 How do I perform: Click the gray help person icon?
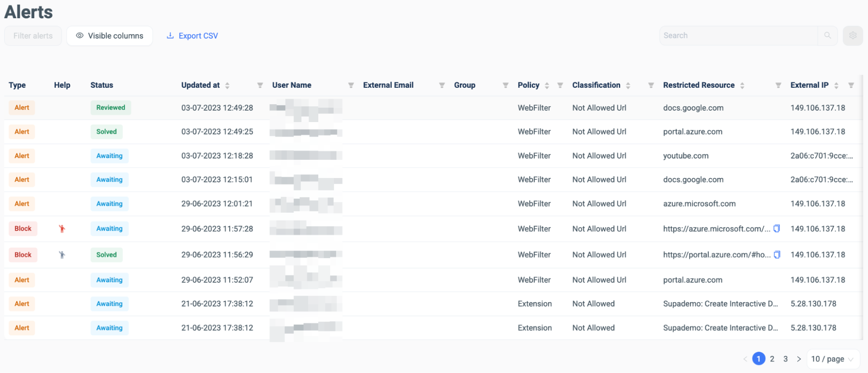[62, 255]
